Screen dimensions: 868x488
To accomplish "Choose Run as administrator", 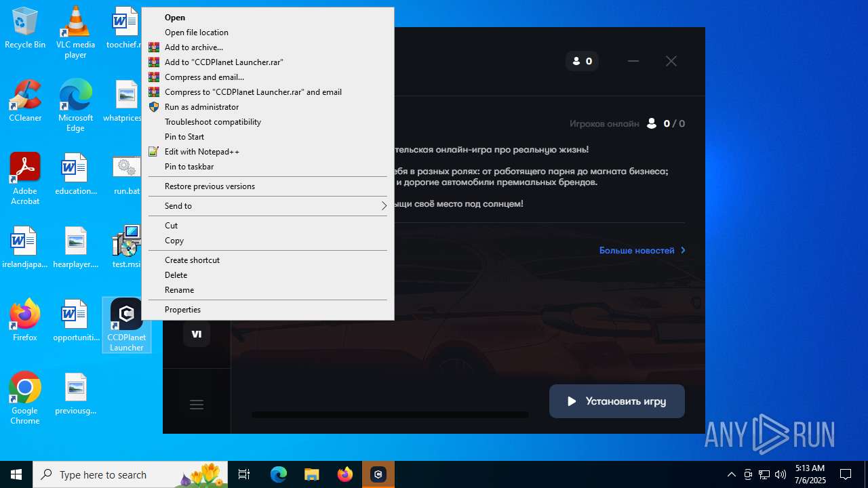I will click(x=268, y=107).
